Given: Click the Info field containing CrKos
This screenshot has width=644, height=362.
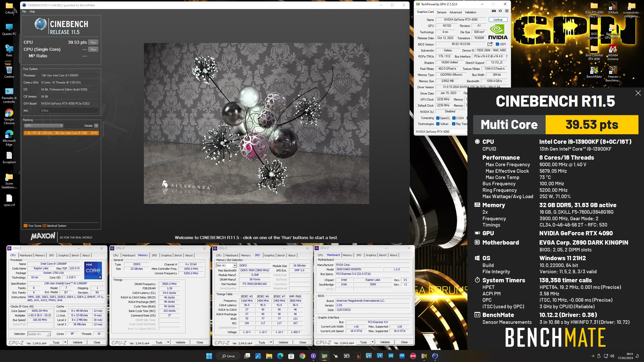Looking at the screenshot, I should [x=69, y=111].
